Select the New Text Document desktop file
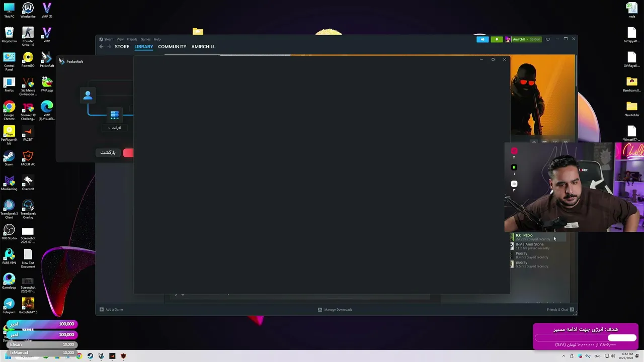Viewport: 644px width, 362px height. tap(28, 258)
